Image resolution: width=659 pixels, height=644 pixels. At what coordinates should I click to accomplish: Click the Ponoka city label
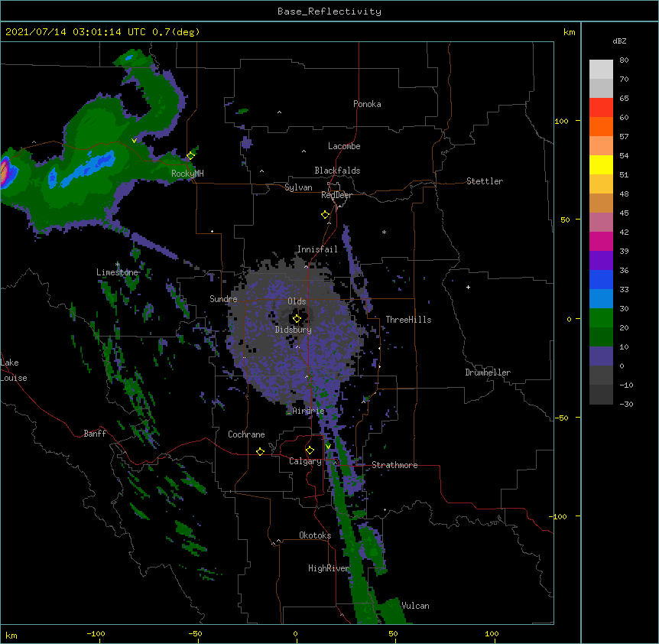[x=367, y=104]
